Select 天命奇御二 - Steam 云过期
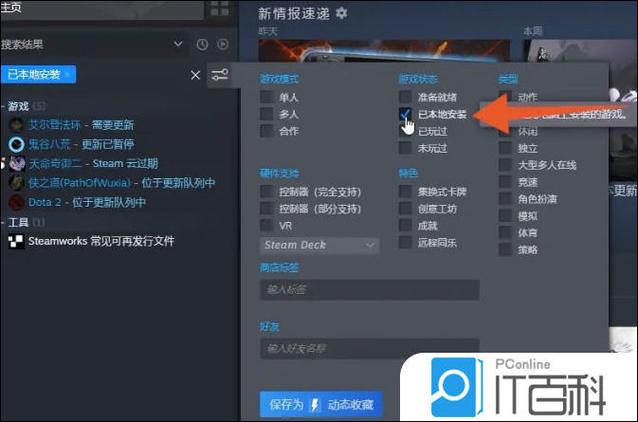The height and width of the screenshot is (422, 638). click(93, 164)
